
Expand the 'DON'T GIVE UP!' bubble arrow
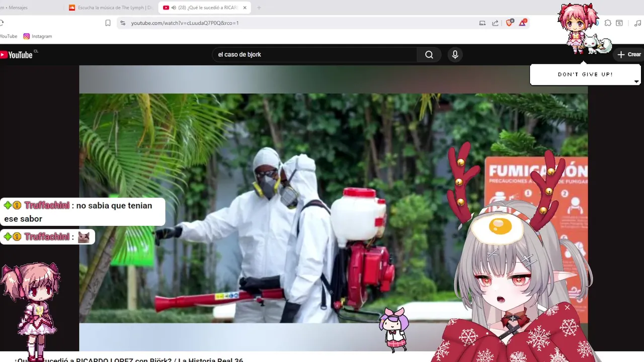(636, 81)
